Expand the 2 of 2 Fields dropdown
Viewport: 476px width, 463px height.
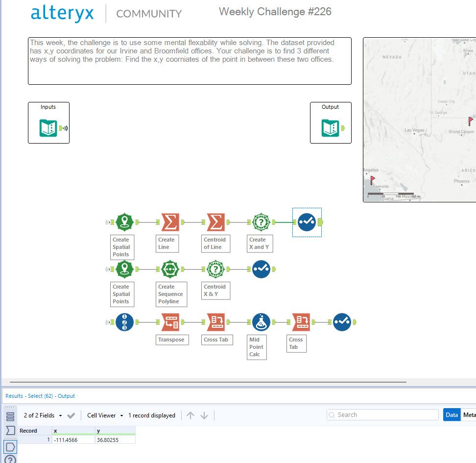(x=43, y=415)
